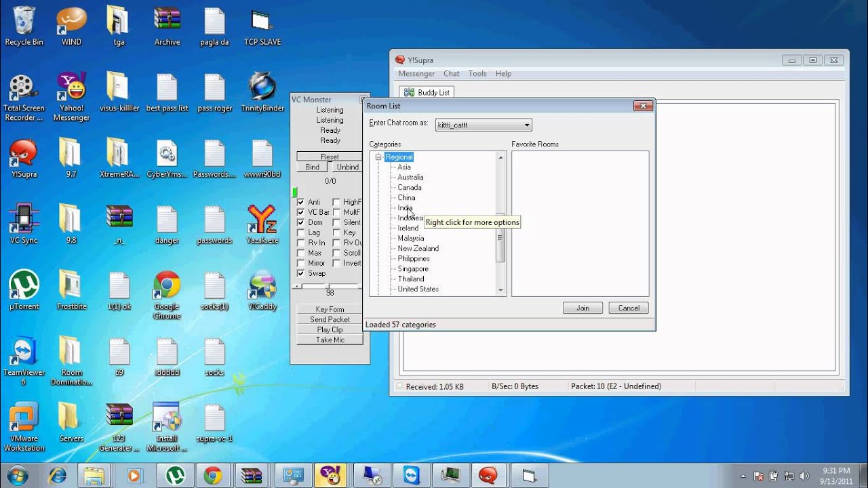
Task: Uncheck the Anti checkbox in VC Monster
Action: coord(301,202)
